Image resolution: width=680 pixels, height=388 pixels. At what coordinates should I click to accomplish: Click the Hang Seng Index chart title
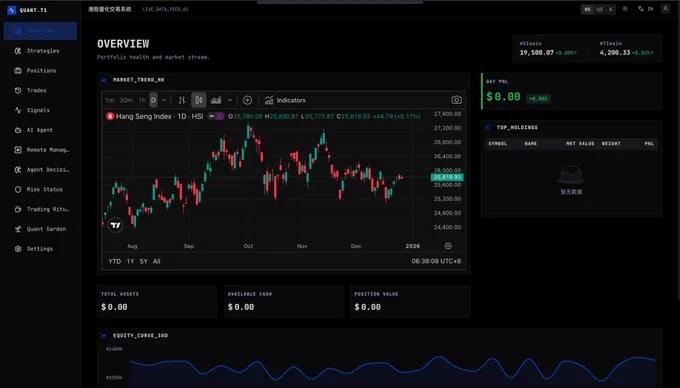click(x=160, y=116)
